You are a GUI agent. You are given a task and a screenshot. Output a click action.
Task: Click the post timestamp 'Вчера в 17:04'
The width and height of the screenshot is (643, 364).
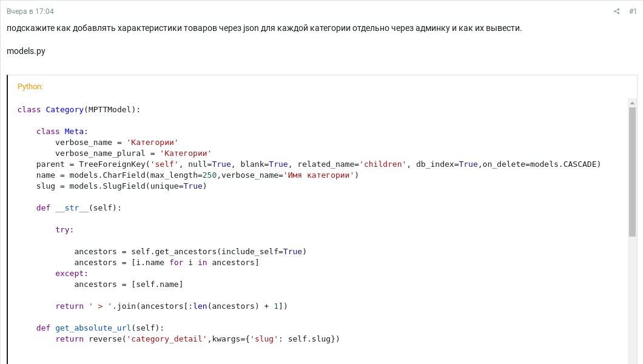(30, 12)
